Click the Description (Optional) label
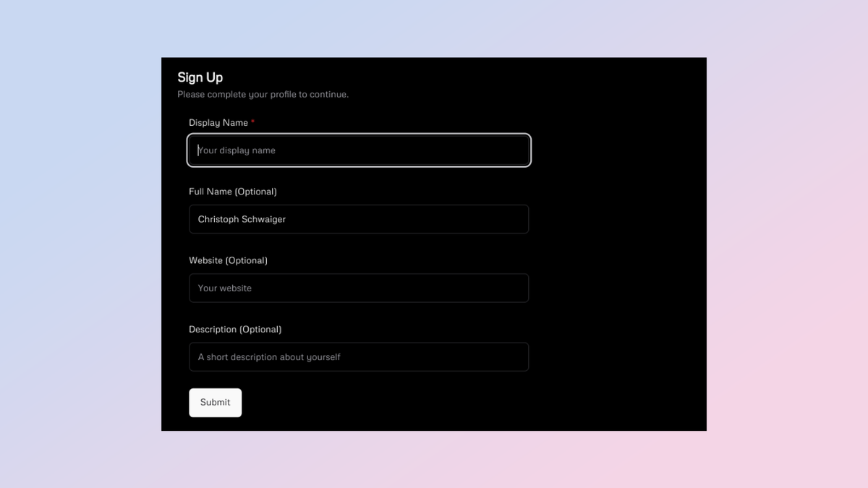868x488 pixels. 235,329
